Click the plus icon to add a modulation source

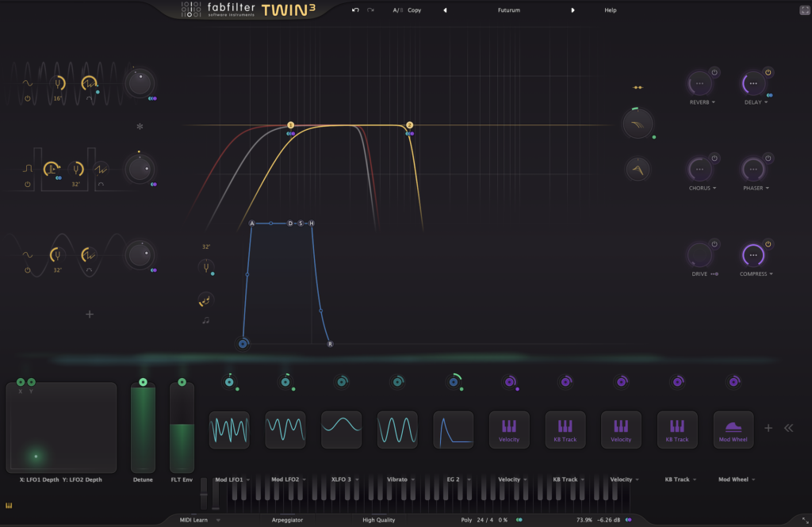pos(768,428)
